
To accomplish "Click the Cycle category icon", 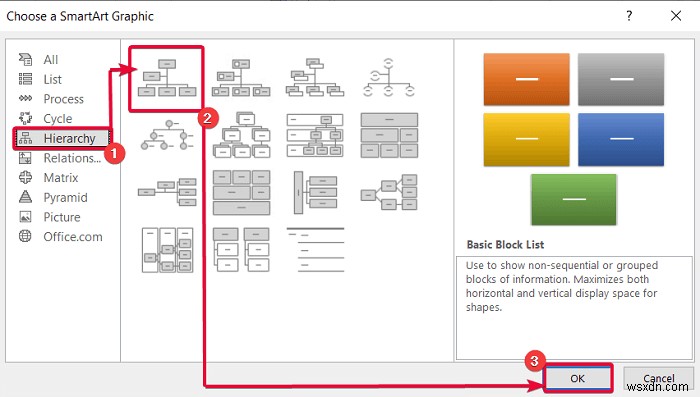I will pos(25,118).
